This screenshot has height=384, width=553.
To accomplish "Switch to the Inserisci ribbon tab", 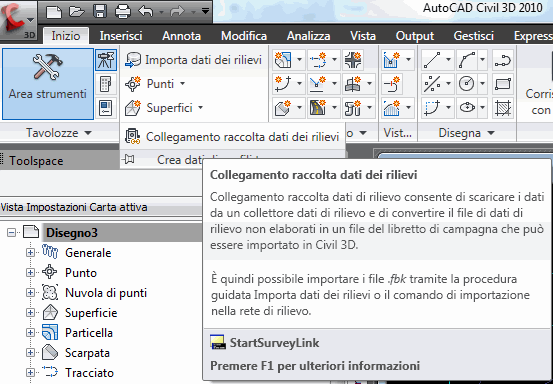I will (x=121, y=36).
